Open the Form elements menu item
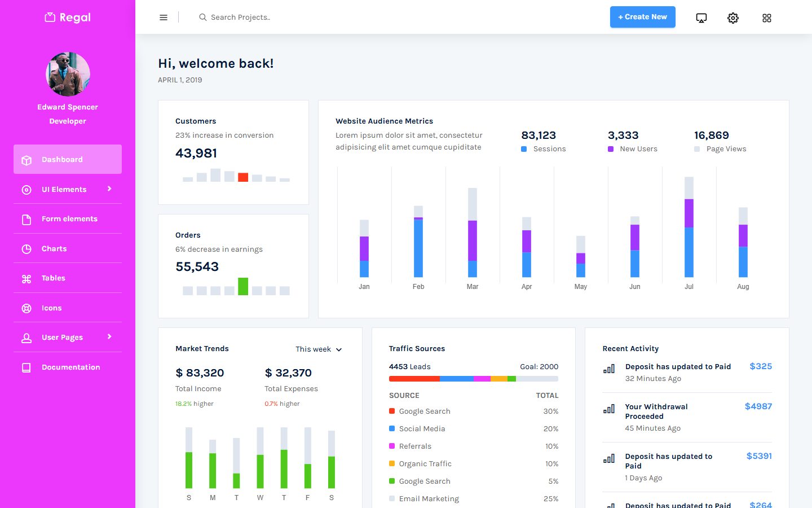 [x=68, y=219]
